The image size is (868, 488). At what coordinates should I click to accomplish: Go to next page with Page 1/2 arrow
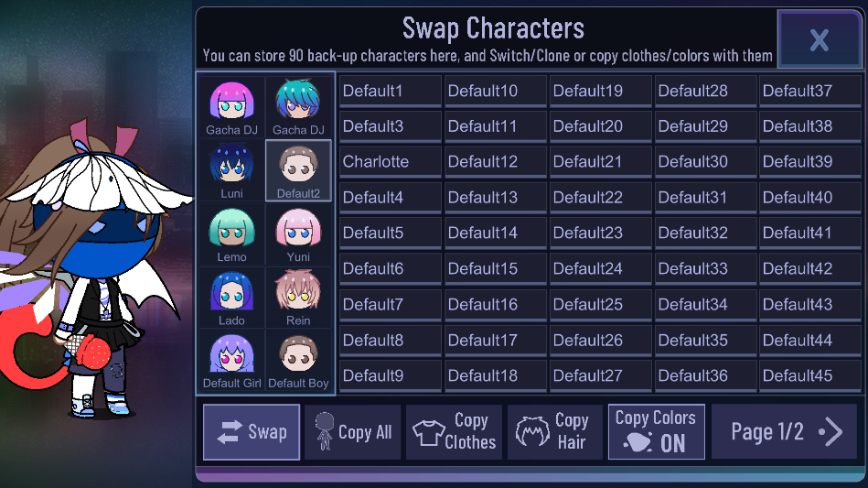click(x=785, y=431)
